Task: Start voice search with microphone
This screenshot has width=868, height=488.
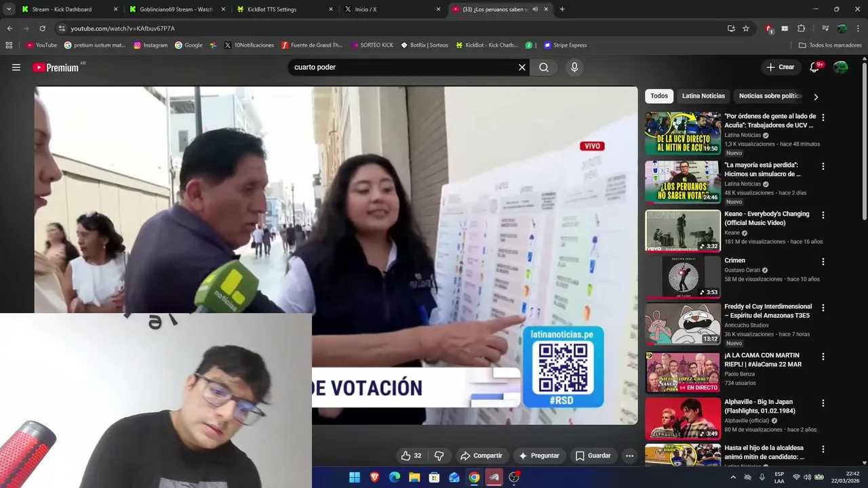Action: [574, 67]
